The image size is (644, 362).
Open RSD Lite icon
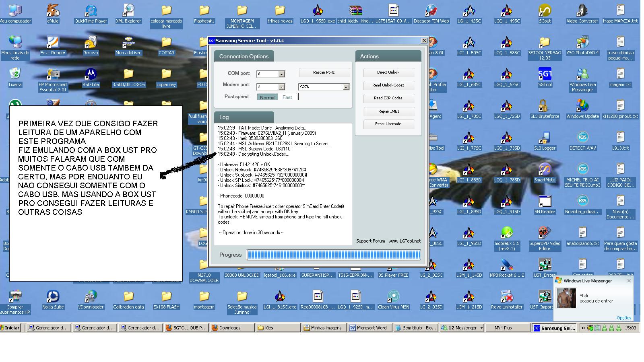pos(91,77)
